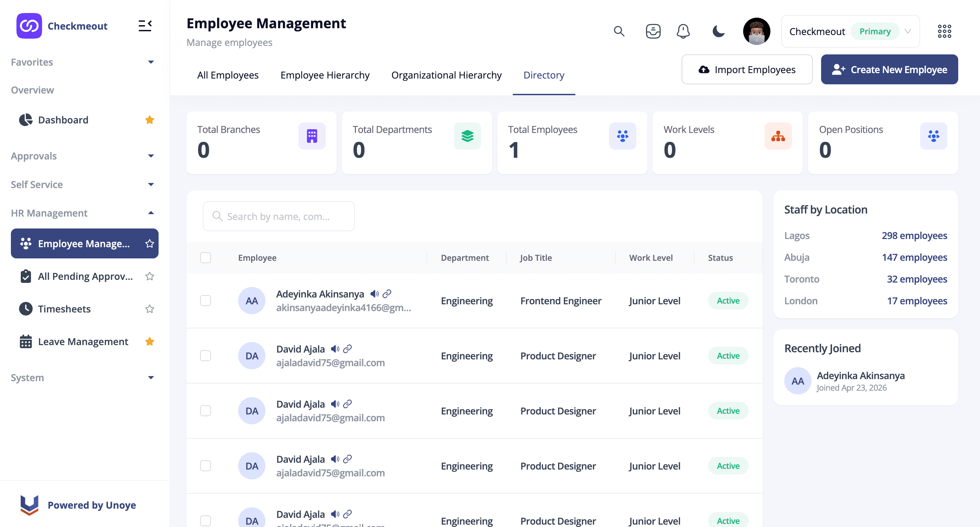Open the inbox icon in the header

[653, 31]
